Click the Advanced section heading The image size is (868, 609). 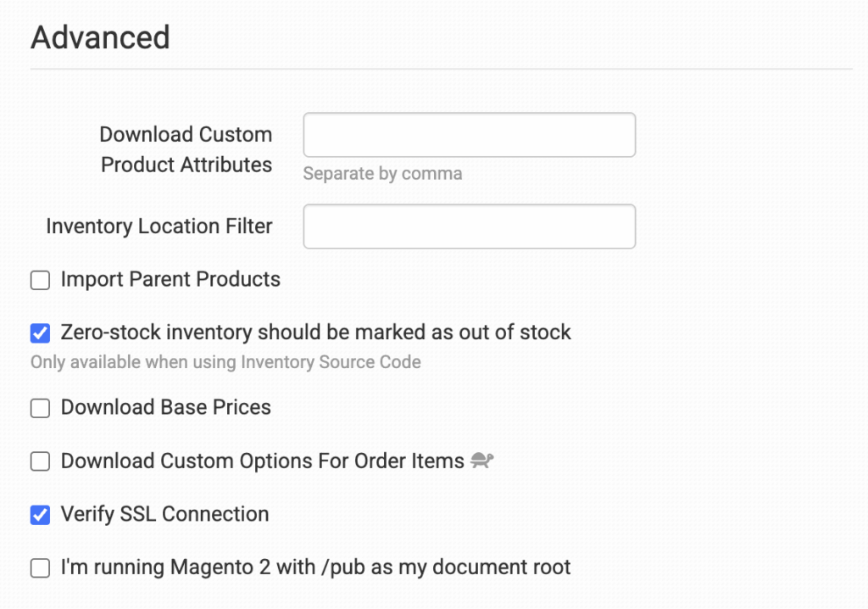pyautogui.click(x=100, y=38)
